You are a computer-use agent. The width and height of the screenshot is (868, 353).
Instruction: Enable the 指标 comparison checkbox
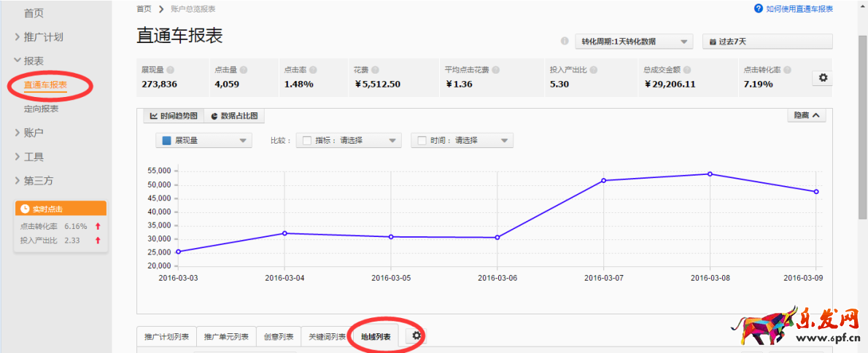pos(307,141)
